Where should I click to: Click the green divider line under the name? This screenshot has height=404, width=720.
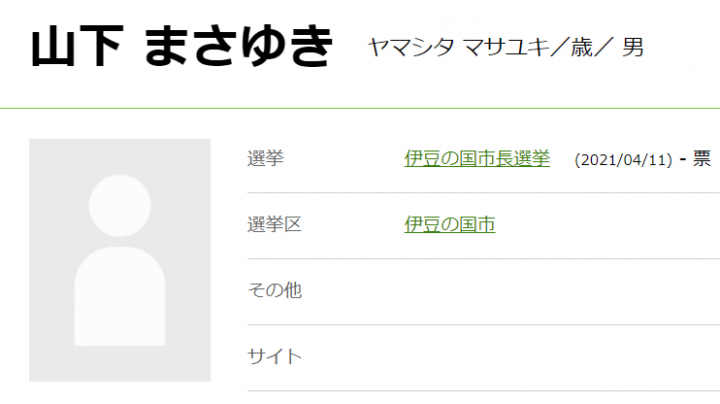360,107
